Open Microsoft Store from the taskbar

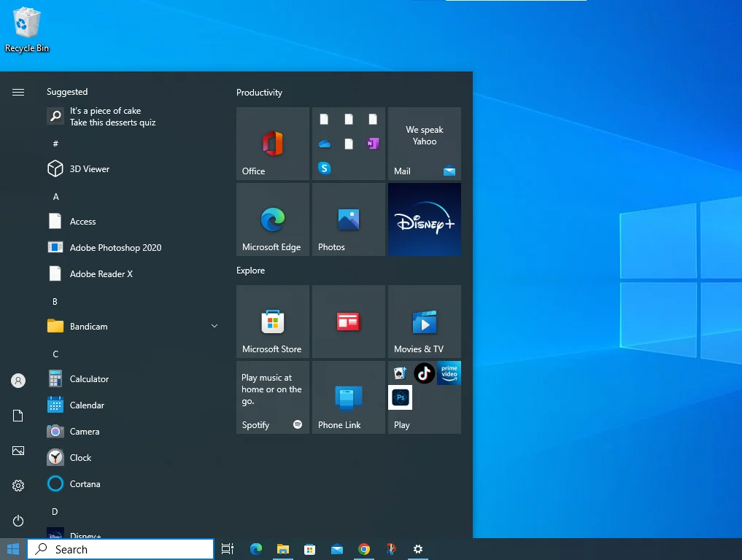tap(310, 549)
